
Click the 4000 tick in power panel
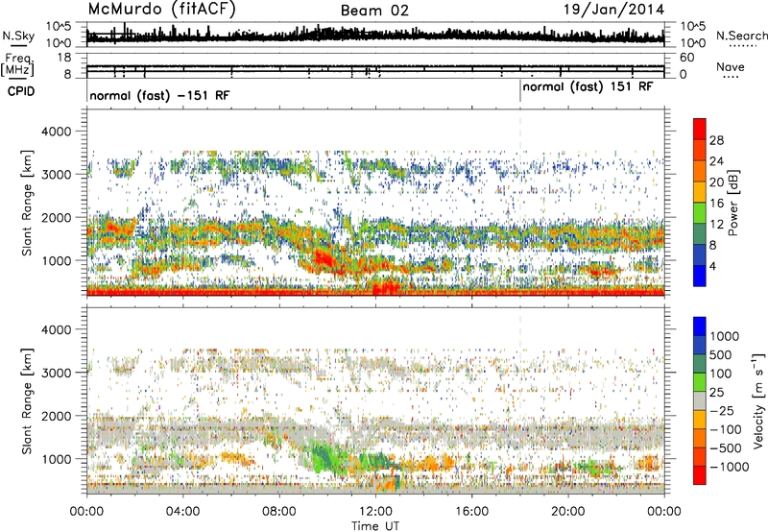[59, 132]
